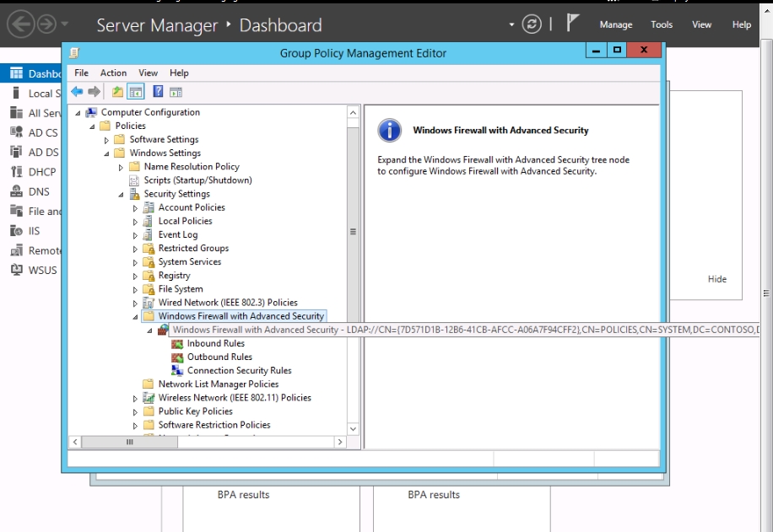Click the Security Settings lock folder icon
This screenshot has width=773, height=532.
pyautogui.click(x=134, y=194)
